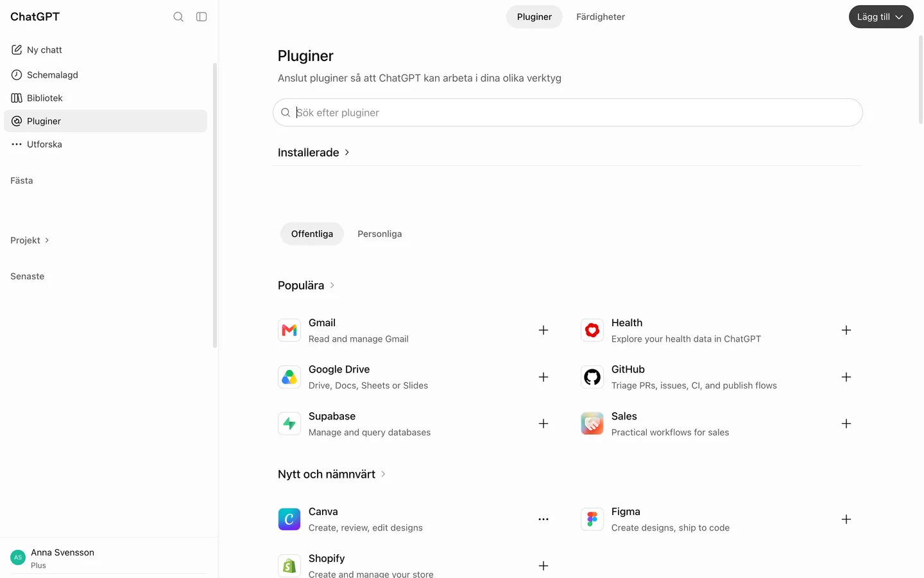Show the Personliga plugins filter
Screen dimensions: 924x578
[380, 234]
